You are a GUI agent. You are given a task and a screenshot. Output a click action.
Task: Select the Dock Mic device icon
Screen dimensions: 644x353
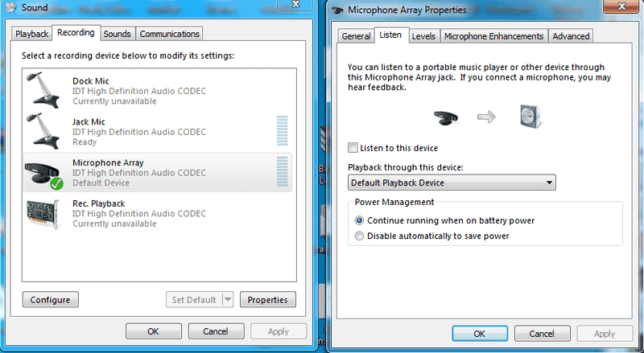43,89
